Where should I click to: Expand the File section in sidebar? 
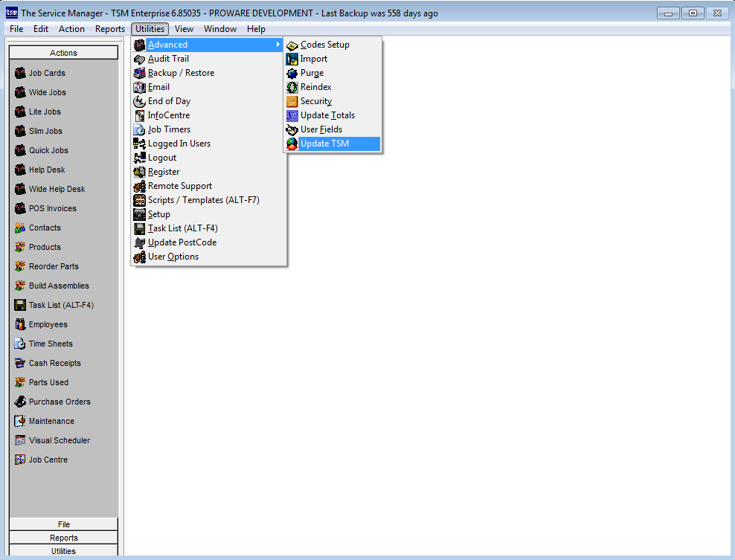(63, 524)
